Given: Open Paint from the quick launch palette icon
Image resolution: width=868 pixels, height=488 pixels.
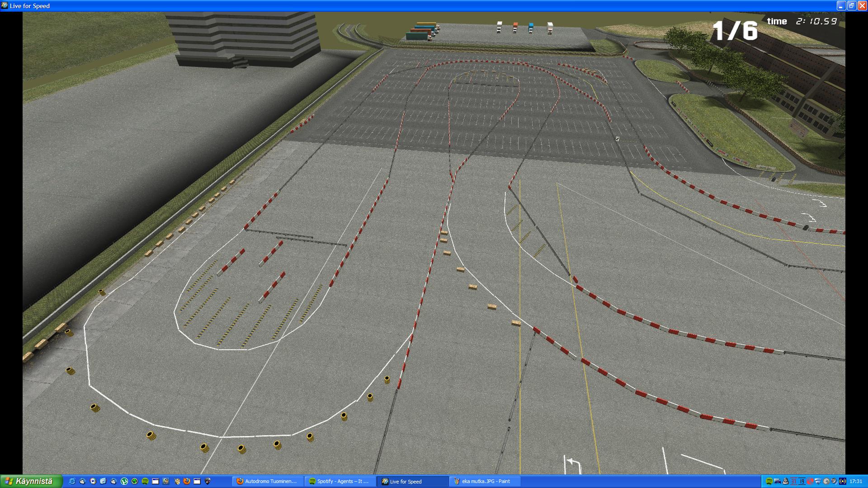Looking at the screenshot, I should (x=177, y=482).
